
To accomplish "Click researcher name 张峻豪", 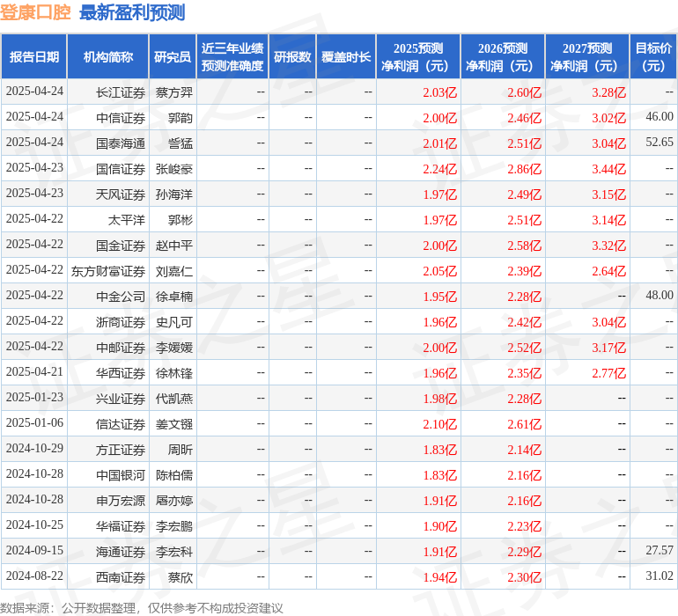I will click(173, 169).
